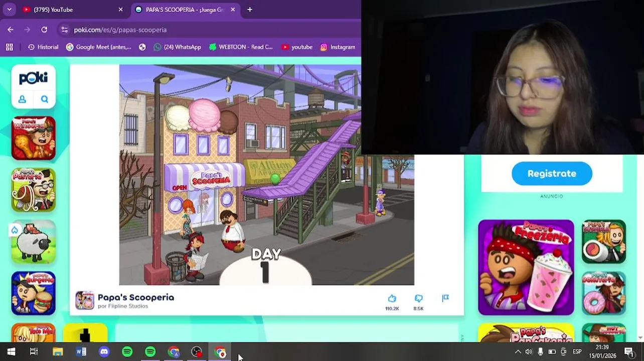The image size is (644, 361).
Task: Open the WEBTOON bookmark
Action: (x=241, y=47)
